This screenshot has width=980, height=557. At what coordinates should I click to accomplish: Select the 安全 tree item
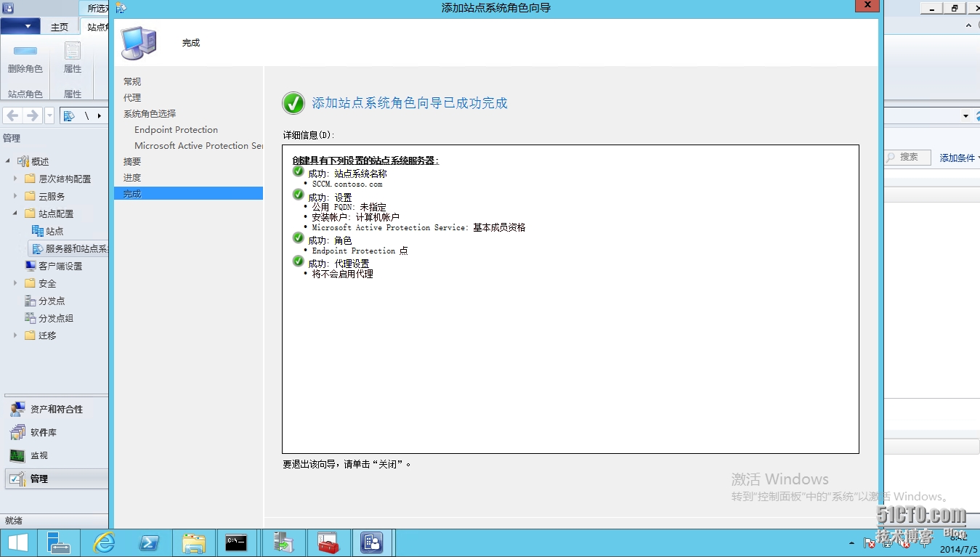[x=47, y=283]
